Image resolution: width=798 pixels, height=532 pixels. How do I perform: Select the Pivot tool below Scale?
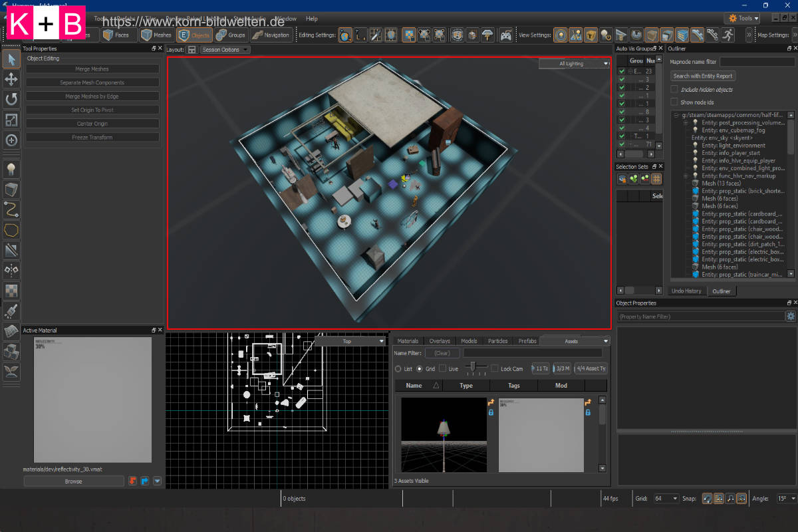(x=11, y=140)
